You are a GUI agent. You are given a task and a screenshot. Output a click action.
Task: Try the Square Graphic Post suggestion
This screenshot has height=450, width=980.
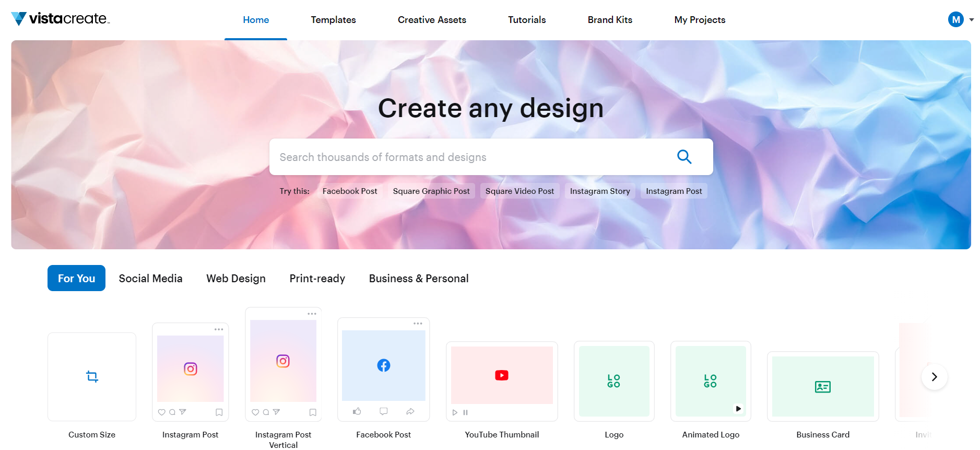(431, 191)
